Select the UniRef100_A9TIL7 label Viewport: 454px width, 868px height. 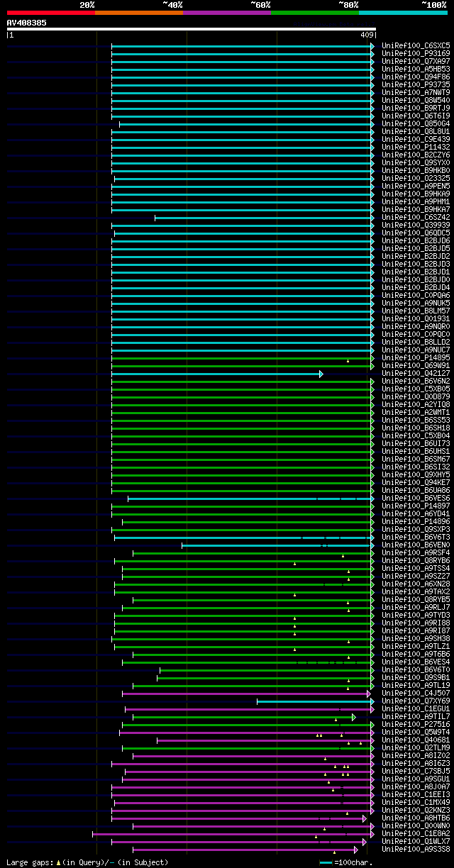(416, 717)
